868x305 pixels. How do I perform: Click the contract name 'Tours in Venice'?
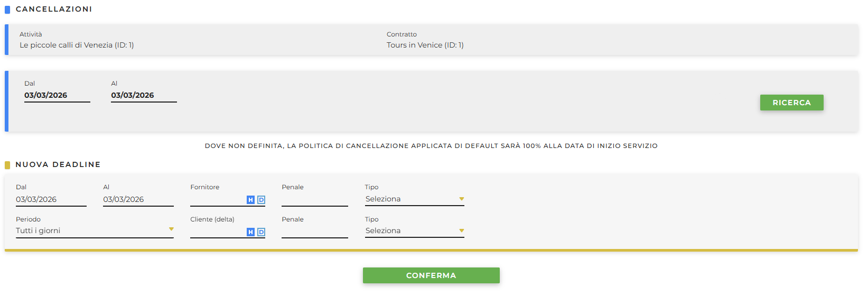point(414,45)
